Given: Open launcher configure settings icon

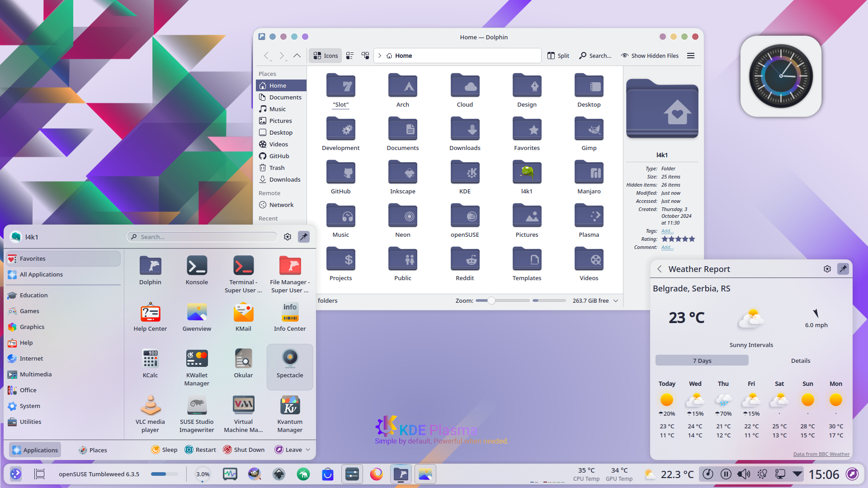Looking at the screenshot, I should (x=288, y=237).
